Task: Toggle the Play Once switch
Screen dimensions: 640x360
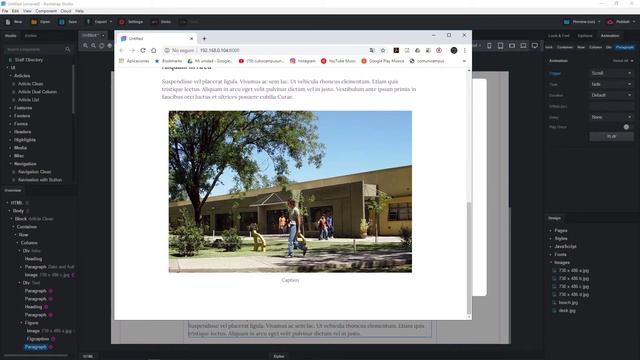Action: 626,127
